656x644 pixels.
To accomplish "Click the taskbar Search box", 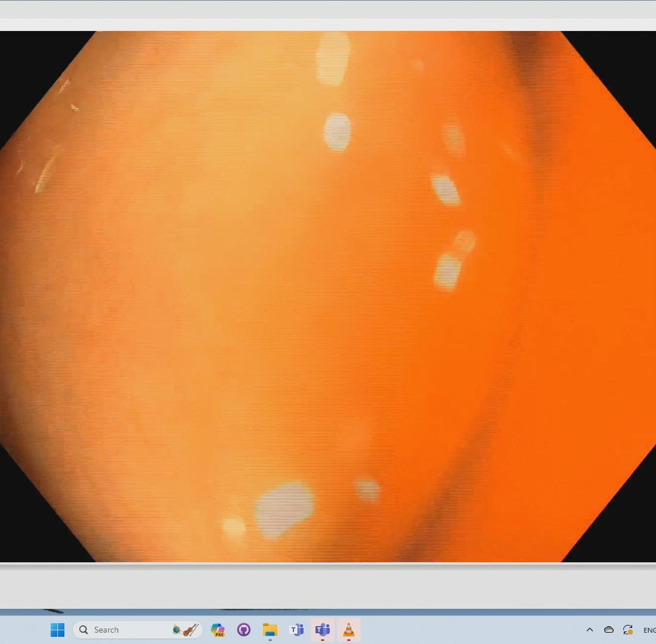I will pos(138,629).
